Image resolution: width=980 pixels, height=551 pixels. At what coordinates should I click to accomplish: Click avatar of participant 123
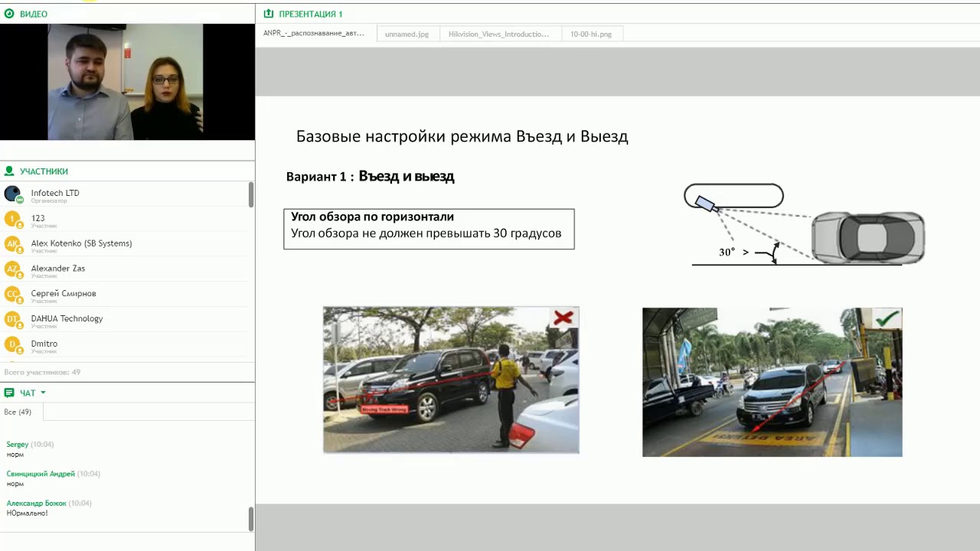pos(13,220)
